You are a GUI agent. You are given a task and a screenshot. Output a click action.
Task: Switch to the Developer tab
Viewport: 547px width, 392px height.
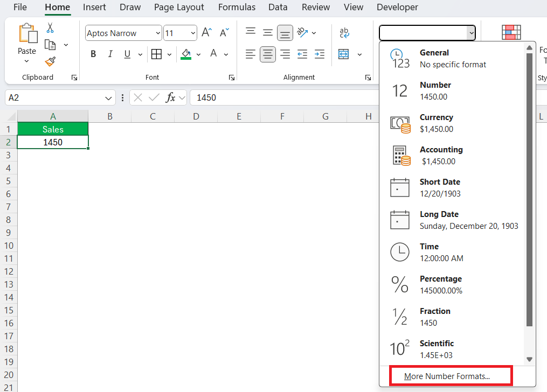pos(397,8)
